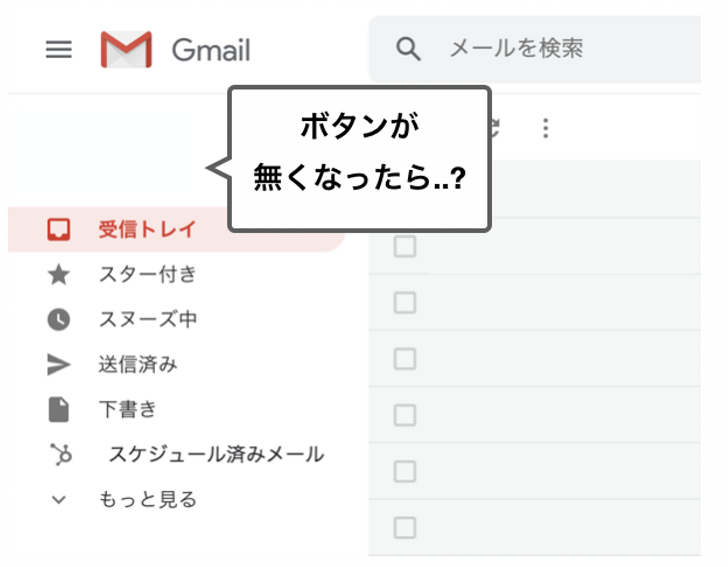The image size is (728, 567).
Task: Click the red inbox tray icon
Action: coord(59,229)
